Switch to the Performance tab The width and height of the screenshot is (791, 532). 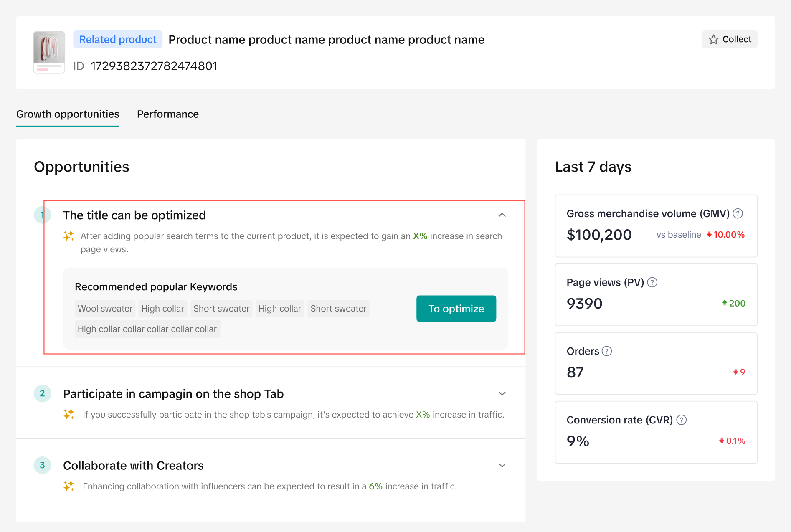tap(168, 114)
